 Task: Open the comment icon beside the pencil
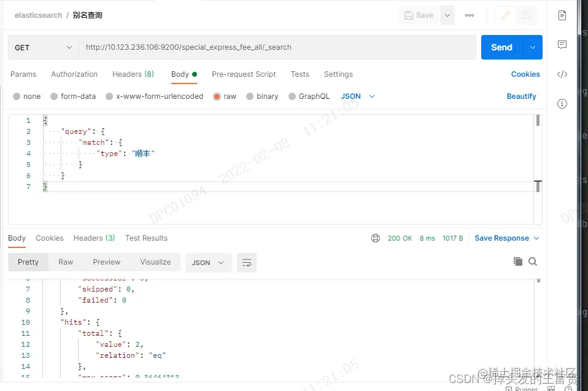[526, 15]
